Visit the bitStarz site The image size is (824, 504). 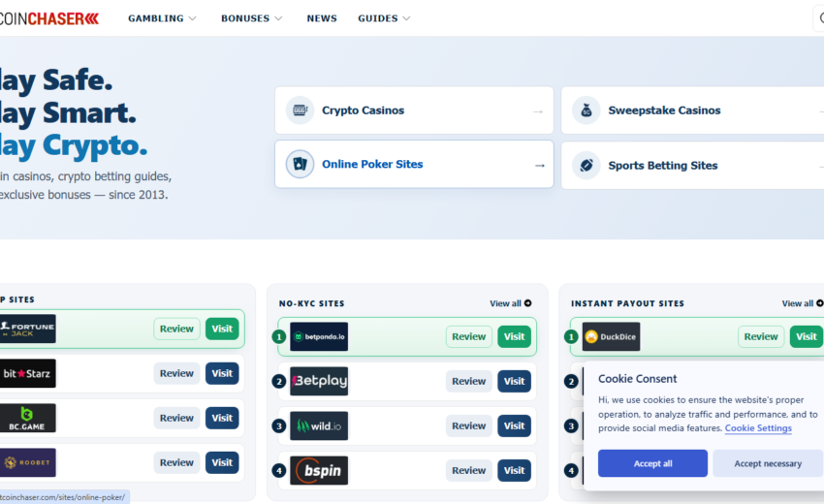tap(222, 374)
